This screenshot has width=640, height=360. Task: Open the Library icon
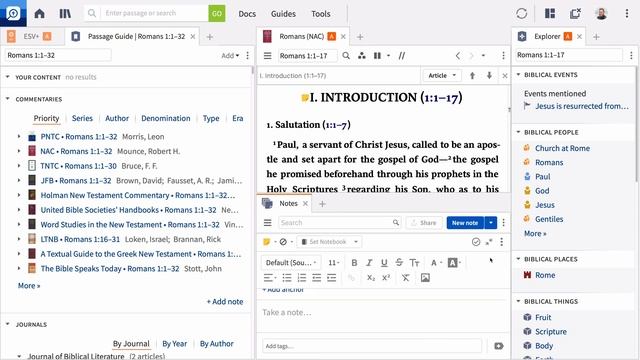(65, 13)
